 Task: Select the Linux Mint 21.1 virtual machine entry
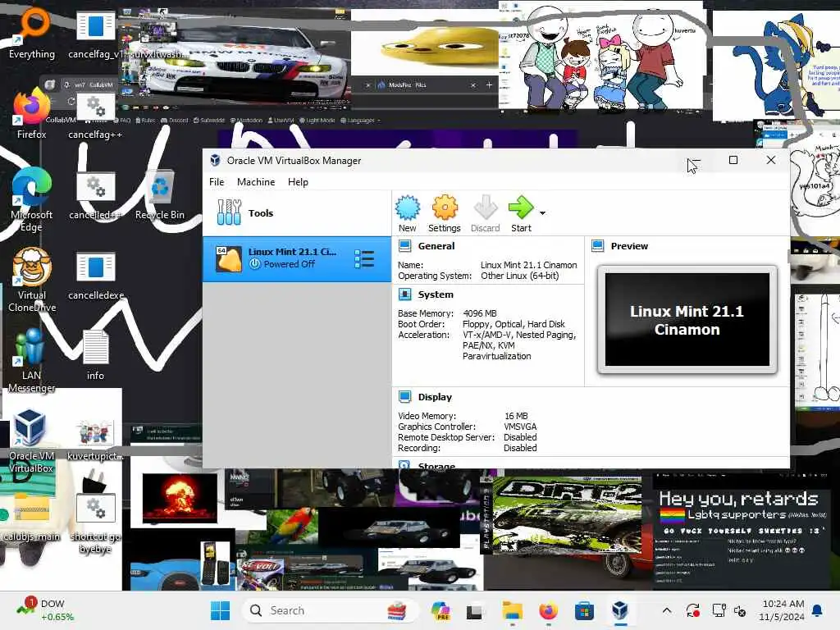point(297,258)
